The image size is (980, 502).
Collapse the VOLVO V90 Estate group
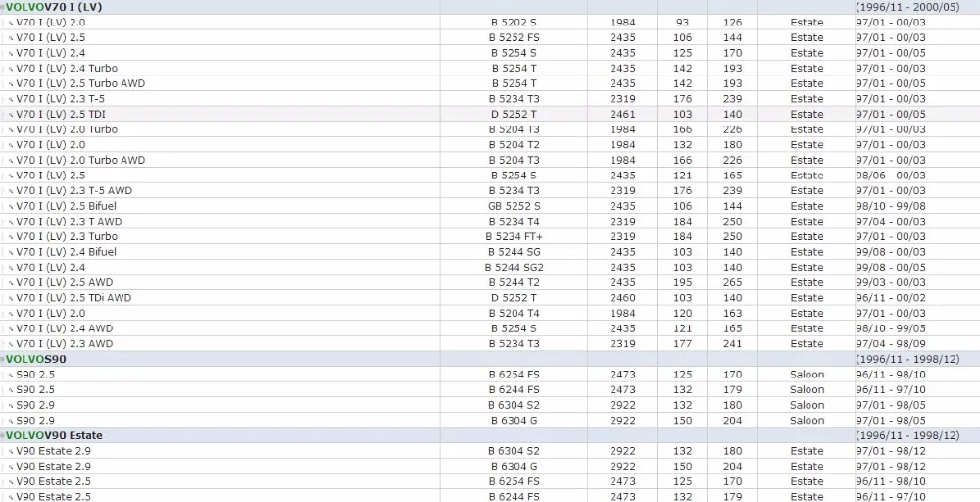(x=3, y=435)
